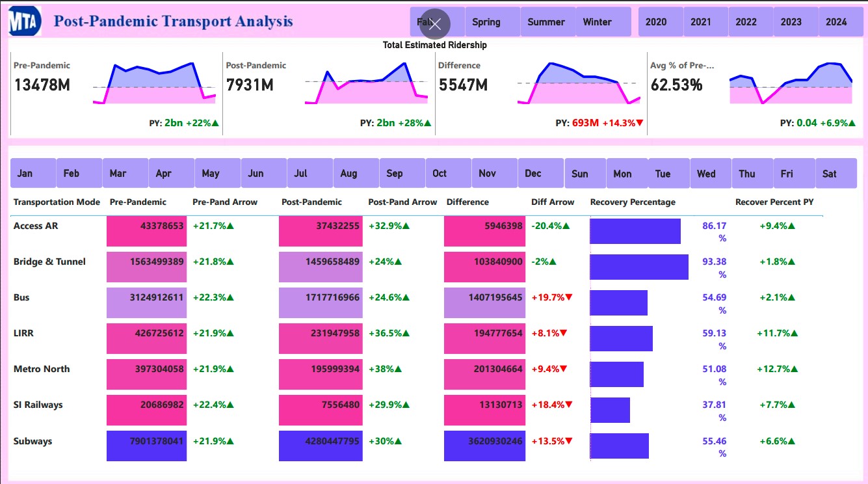Filter by Mon weekday

627,173
